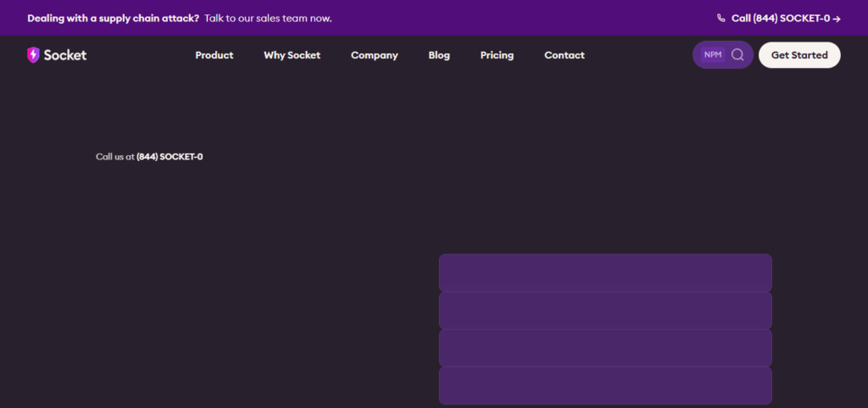Click Talk to our sales team now
The image size is (868, 408).
pyautogui.click(x=268, y=19)
